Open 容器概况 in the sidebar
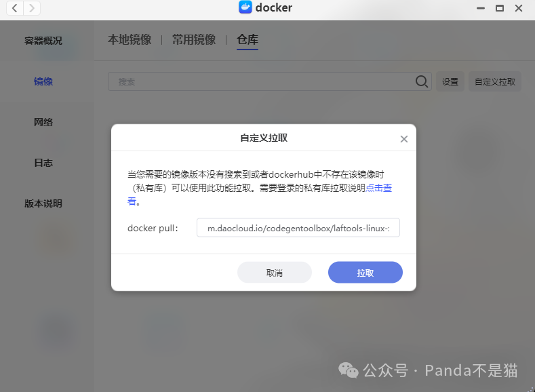Viewport: 535px width, 392px height. click(43, 41)
